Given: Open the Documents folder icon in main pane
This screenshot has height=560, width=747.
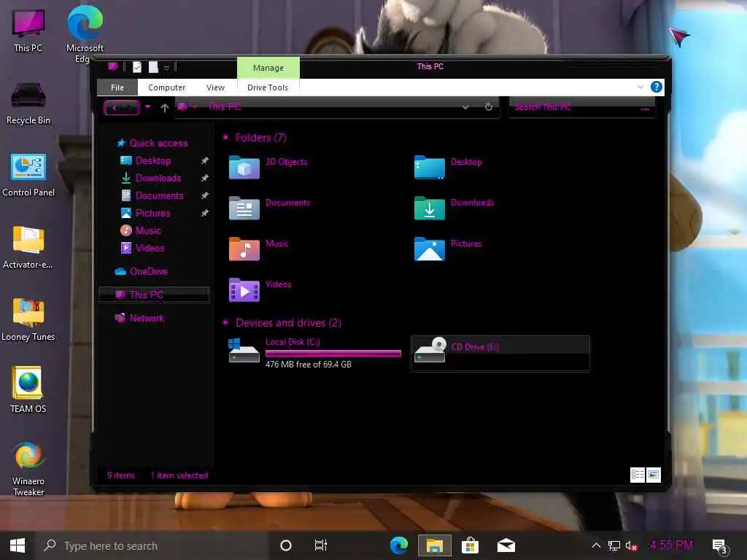Looking at the screenshot, I should [244, 208].
